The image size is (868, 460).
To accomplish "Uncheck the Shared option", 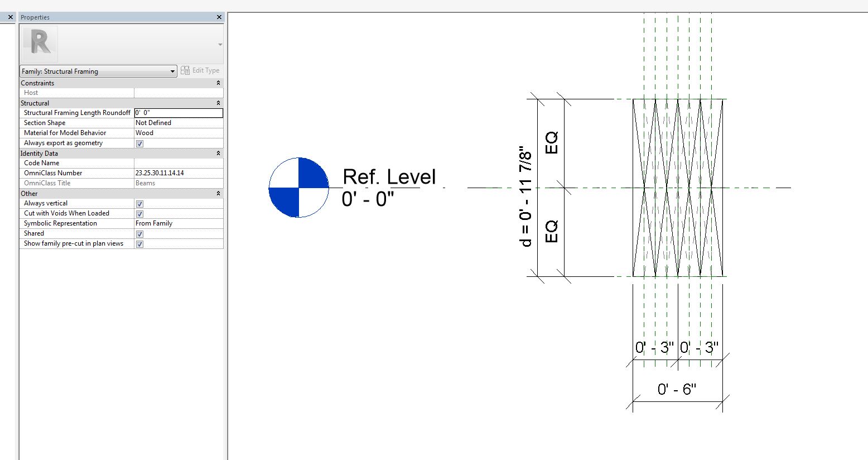I will [139, 234].
